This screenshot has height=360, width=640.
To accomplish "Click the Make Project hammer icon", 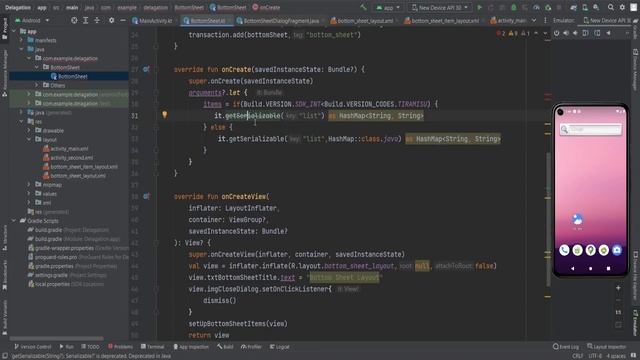I will (363, 7).
